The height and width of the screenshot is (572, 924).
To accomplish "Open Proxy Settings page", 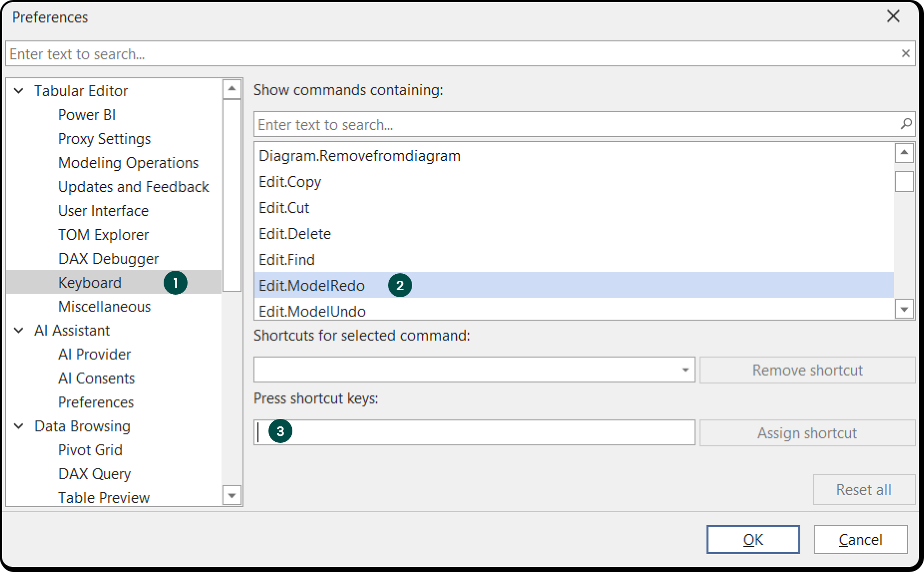I will (104, 139).
